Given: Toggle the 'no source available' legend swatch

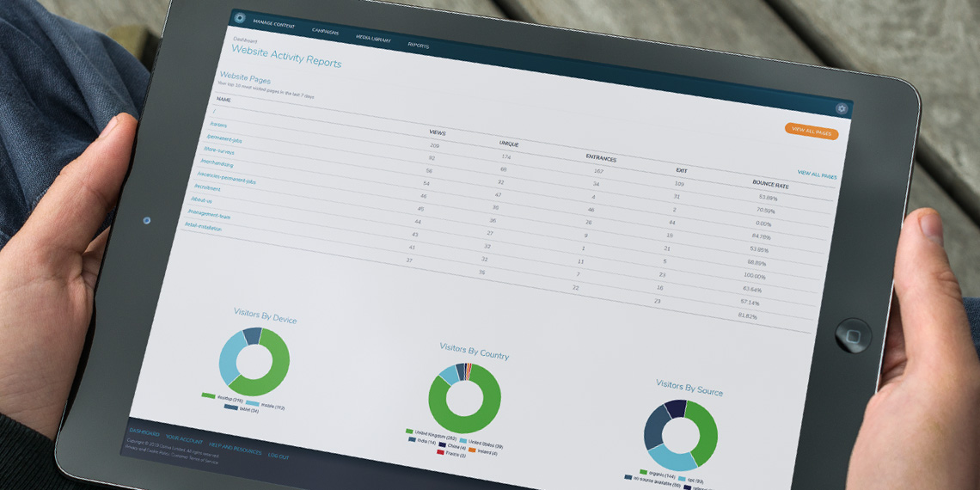Looking at the screenshot, I should coord(628,477).
